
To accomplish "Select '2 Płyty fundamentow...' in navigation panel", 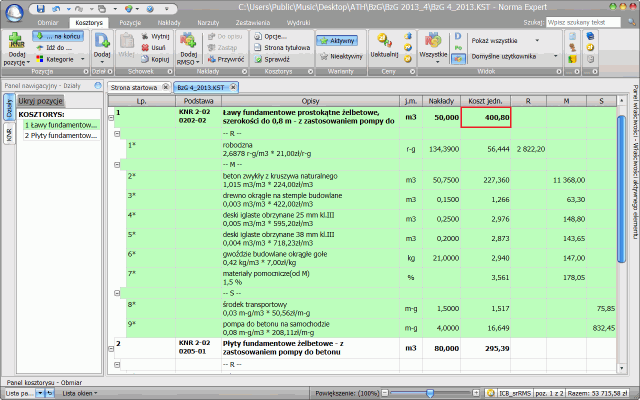I will pos(58,135).
